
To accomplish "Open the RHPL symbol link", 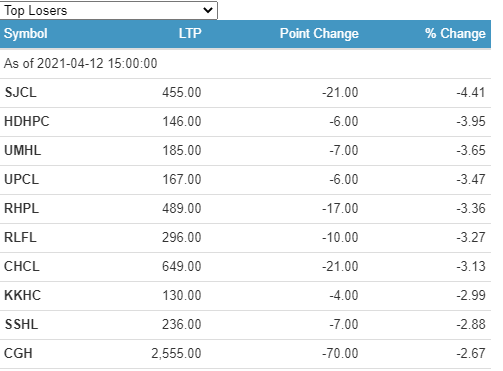I will tap(22, 208).
